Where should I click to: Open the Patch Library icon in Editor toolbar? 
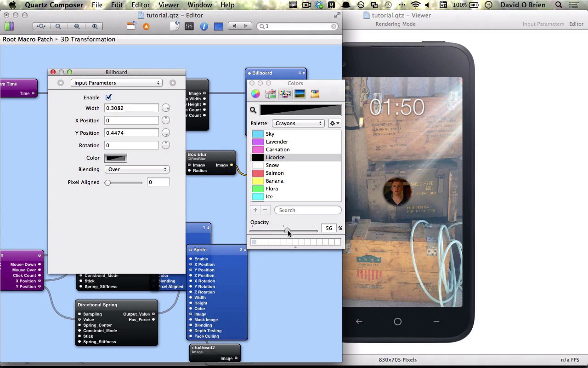9,26
